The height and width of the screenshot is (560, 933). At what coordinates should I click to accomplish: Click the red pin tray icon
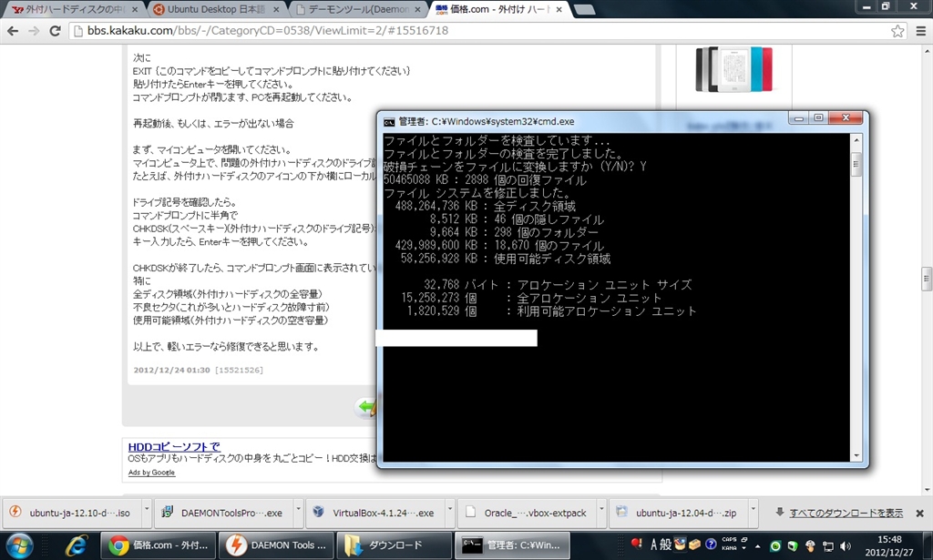pos(637,544)
